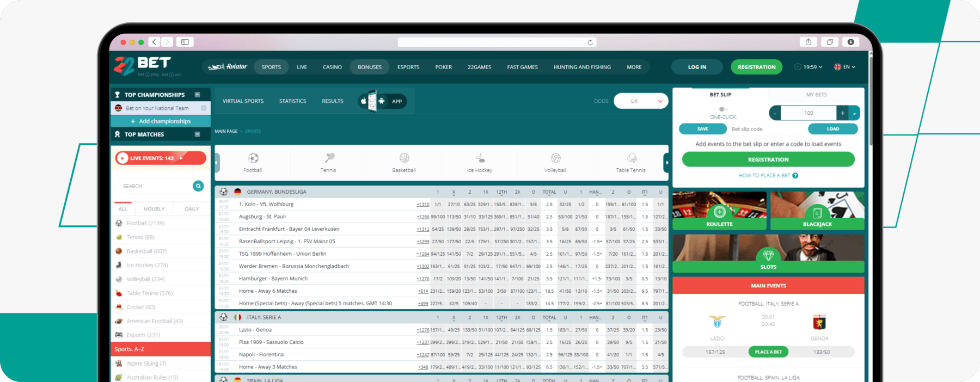Click the Live Events: 143 button

[x=161, y=158]
